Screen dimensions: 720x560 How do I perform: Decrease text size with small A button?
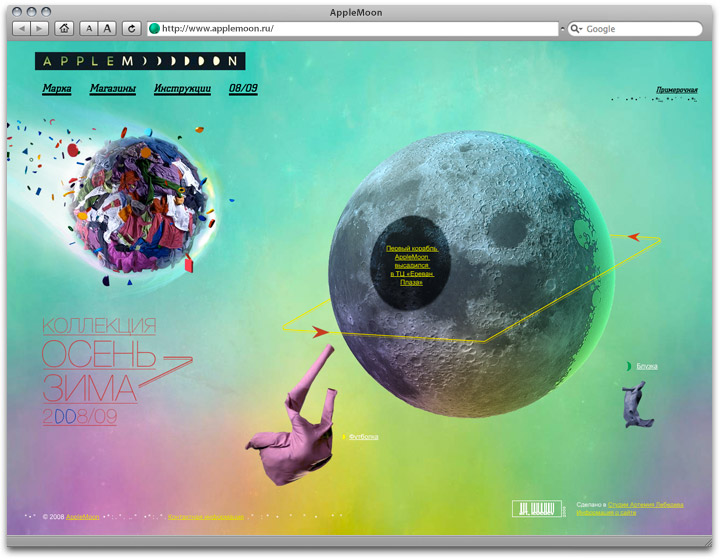pyautogui.click(x=89, y=29)
